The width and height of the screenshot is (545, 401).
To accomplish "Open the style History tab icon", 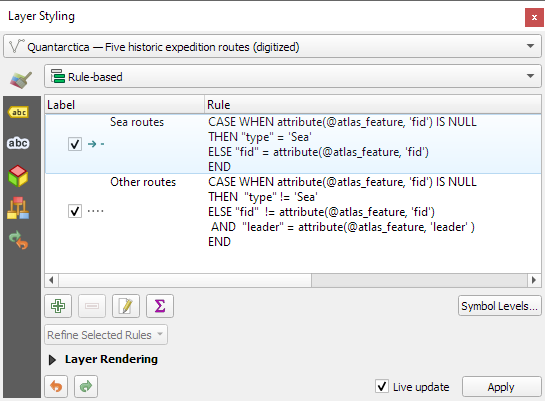I will click(18, 240).
